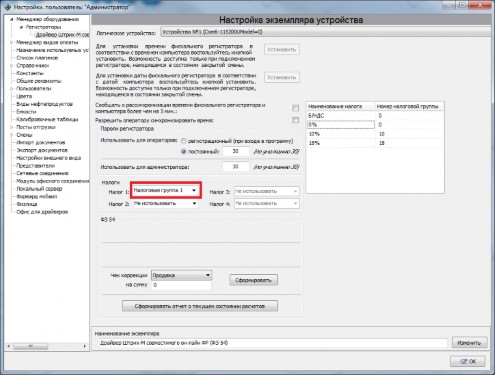This screenshot has height=375, width=495.
Task: Click the tree horizontal scrollbar thumb
Action: [x=30, y=346]
